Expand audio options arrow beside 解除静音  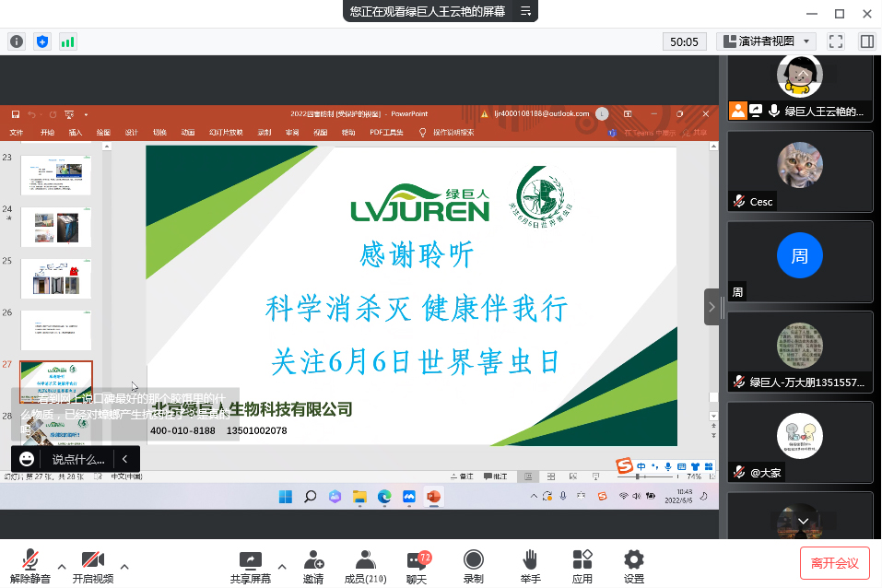point(62,566)
